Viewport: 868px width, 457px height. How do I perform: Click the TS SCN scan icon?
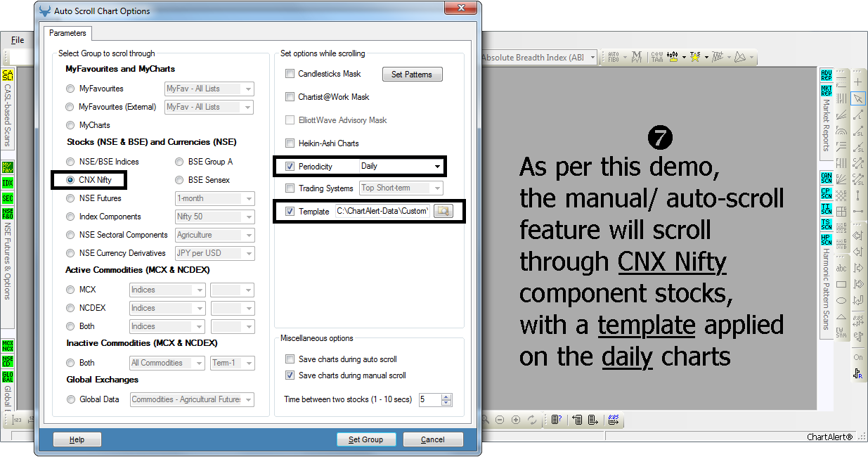[827, 224]
